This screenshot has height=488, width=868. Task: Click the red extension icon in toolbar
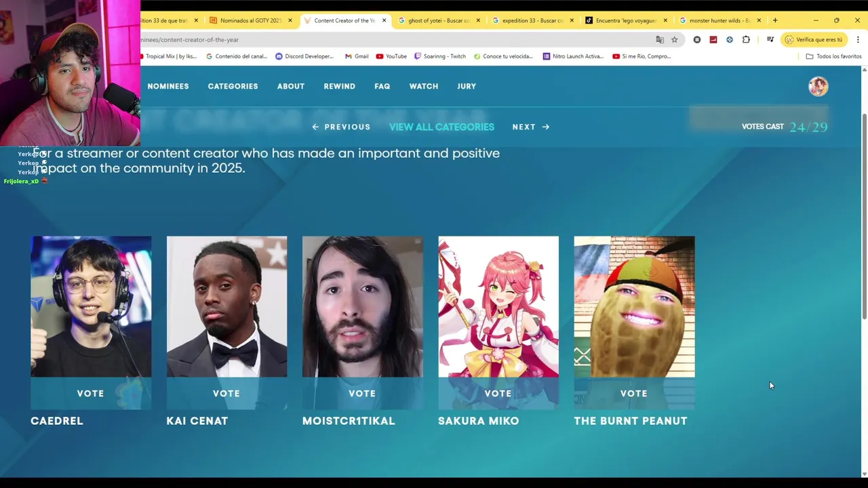713,40
